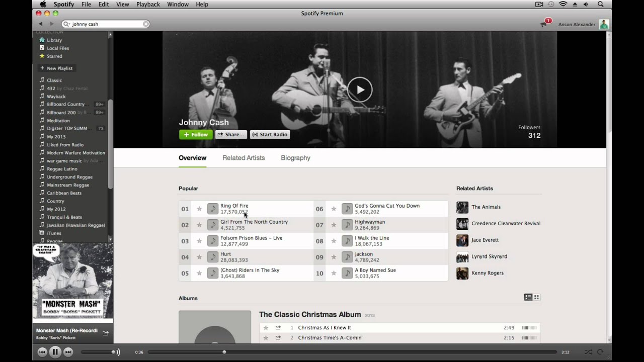Click the Share... button
644x362 pixels.
(231, 134)
